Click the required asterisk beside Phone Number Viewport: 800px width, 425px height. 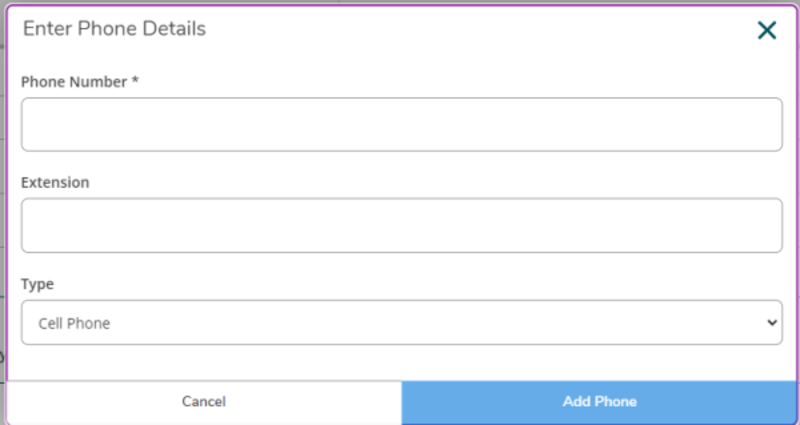tap(135, 82)
